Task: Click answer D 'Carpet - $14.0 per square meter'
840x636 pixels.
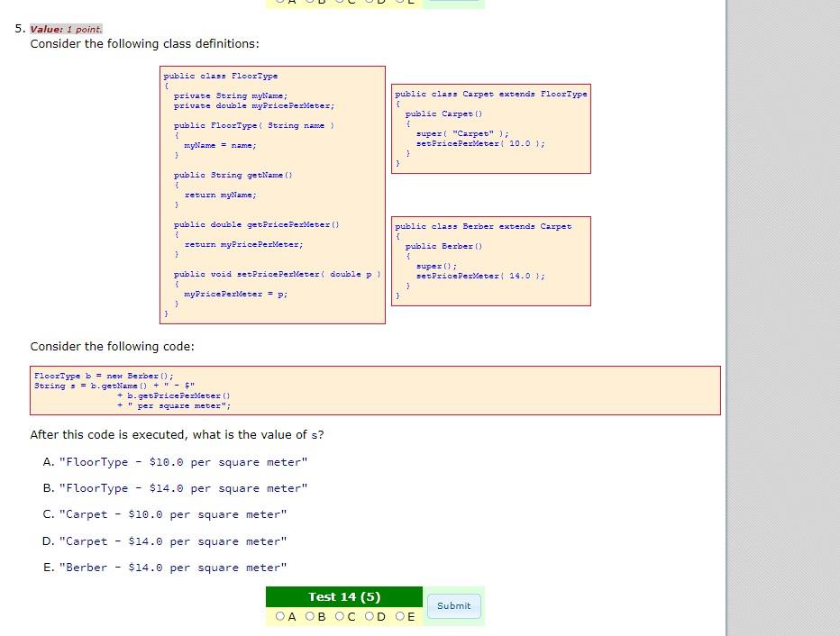Action: pyautogui.click(x=173, y=541)
